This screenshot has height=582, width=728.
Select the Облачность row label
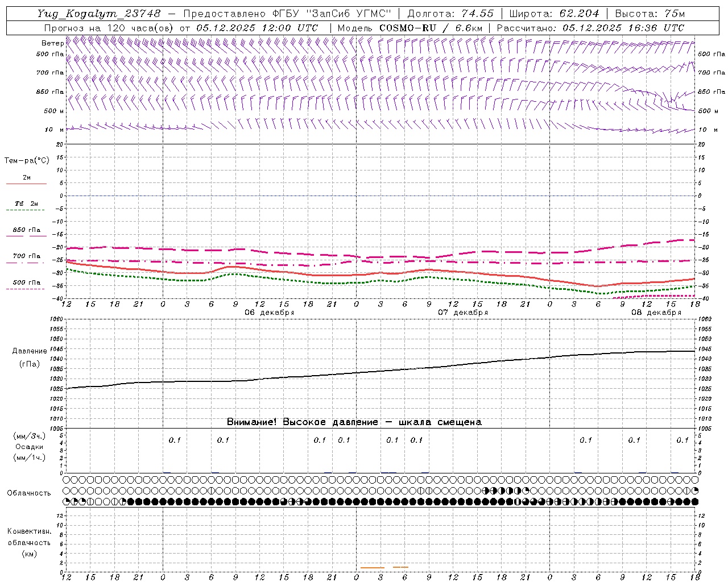[29, 493]
